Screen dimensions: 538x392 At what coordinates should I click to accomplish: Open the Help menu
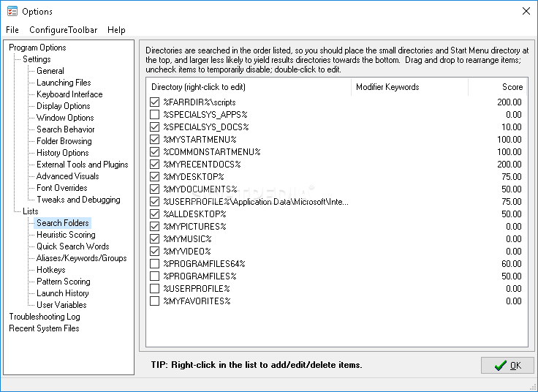[116, 30]
